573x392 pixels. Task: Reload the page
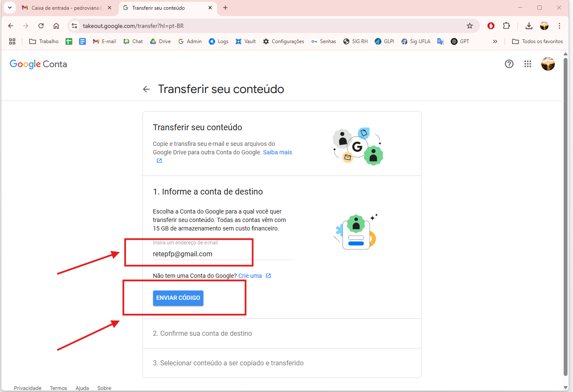(41, 26)
